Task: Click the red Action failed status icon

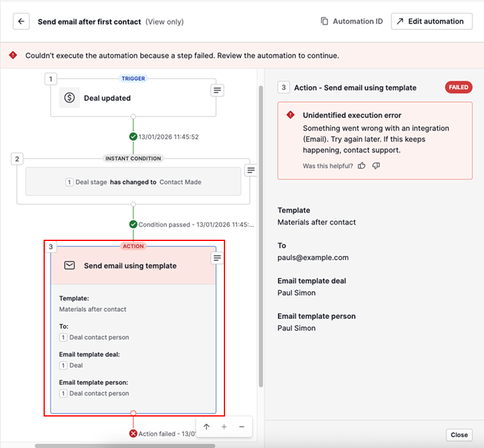Action: pos(133,433)
